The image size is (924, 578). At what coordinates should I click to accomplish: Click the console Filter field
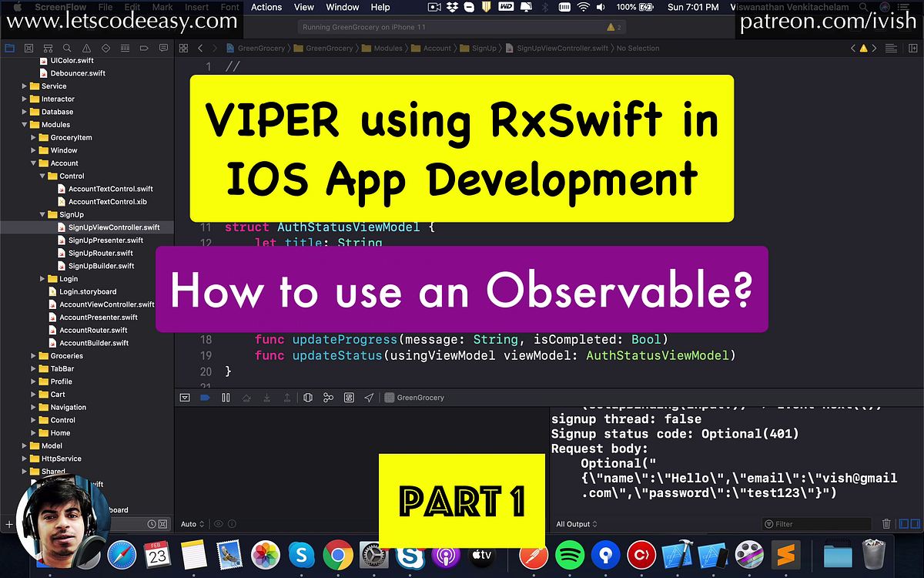coord(816,523)
